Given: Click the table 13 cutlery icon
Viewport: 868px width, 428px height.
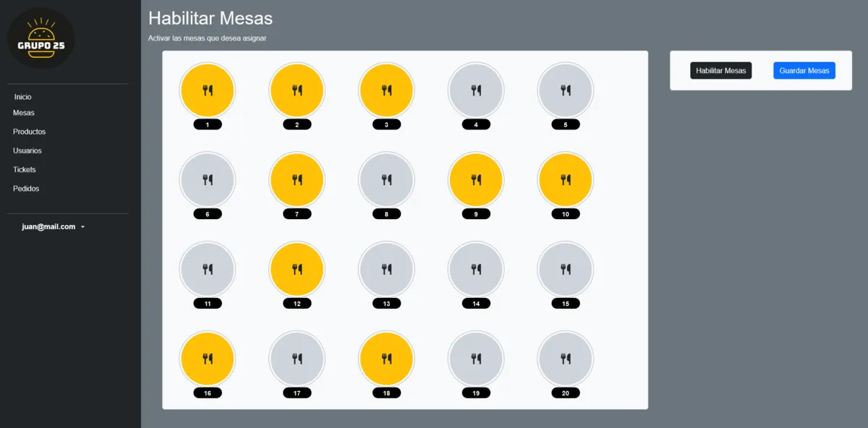Looking at the screenshot, I should 386,270.
